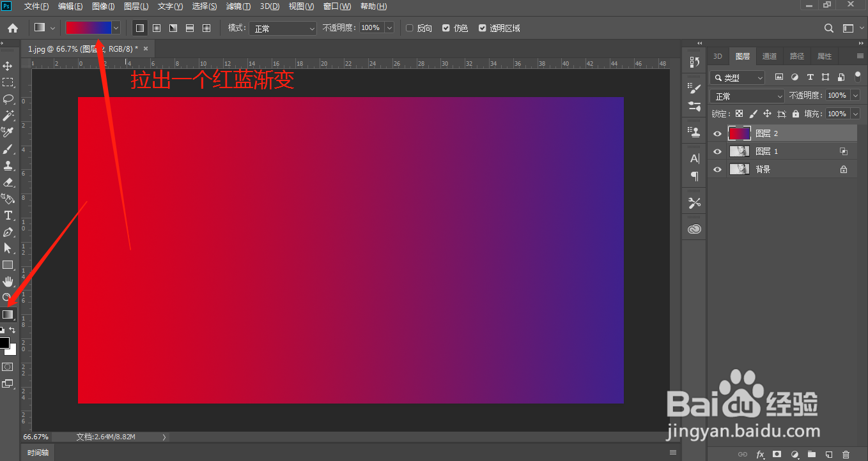Go to Photoshop home screen
This screenshot has width=868, height=461.
pos(12,28)
